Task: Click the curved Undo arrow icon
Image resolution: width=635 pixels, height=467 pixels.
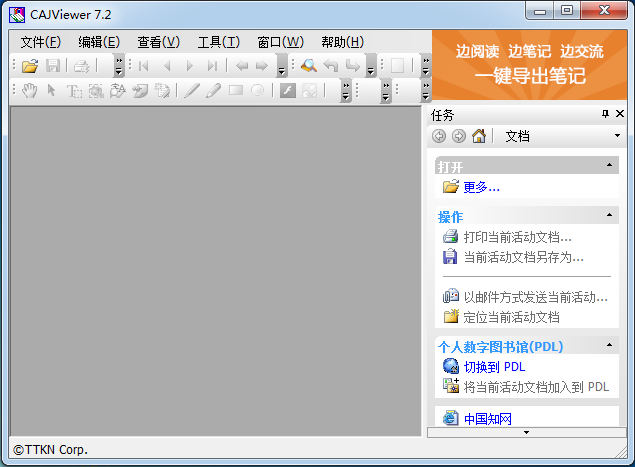Action: 331,66
